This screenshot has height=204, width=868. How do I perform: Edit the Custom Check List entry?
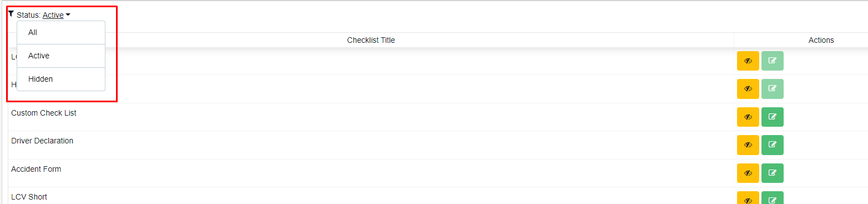[772, 117]
